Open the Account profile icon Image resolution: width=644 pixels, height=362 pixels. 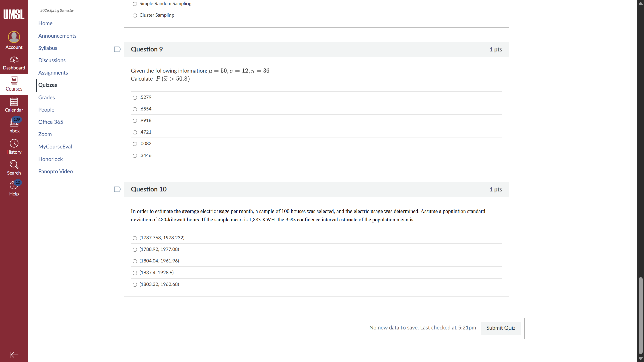14,37
